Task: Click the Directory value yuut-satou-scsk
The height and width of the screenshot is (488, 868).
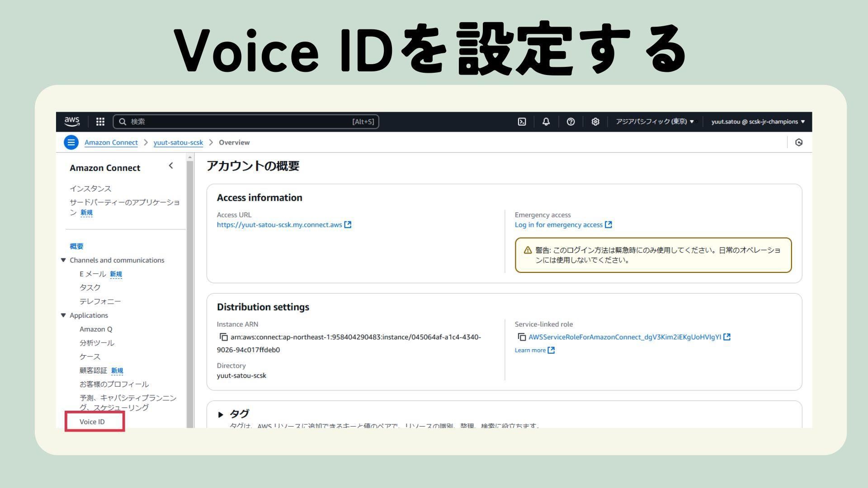Action: 241,375
